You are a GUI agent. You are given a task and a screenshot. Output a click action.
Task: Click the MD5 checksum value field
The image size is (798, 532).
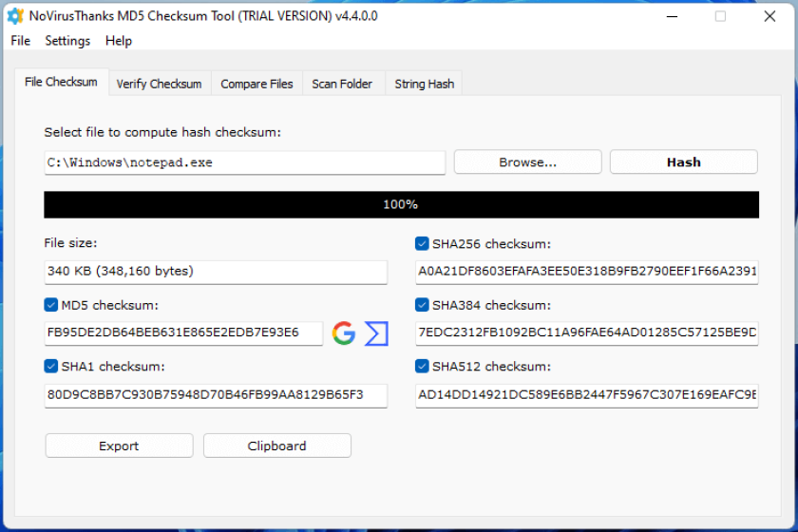coord(183,333)
